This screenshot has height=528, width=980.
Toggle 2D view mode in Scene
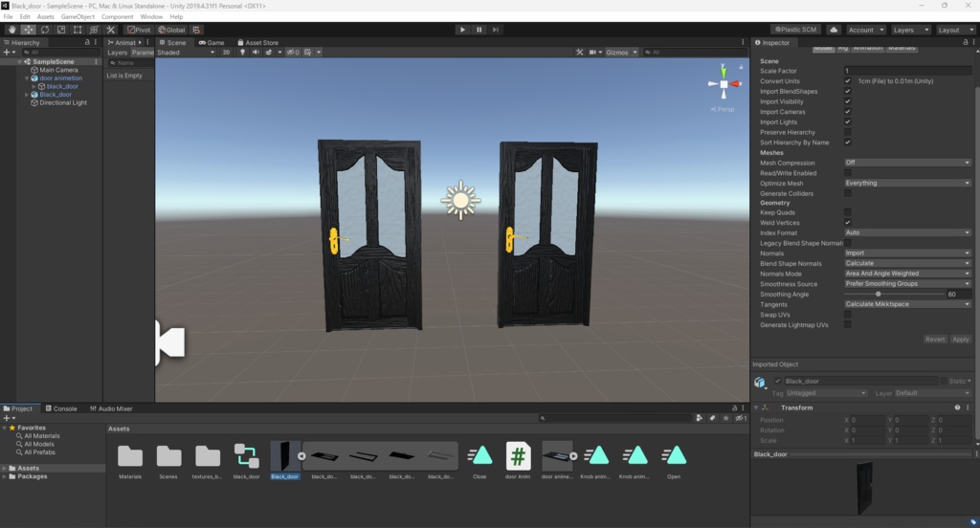(226, 53)
